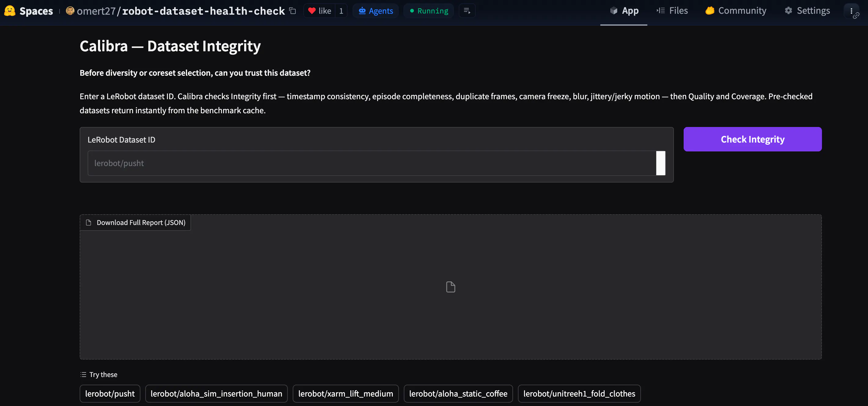Open the omert27 user profile link
The image size is (868, 406).
(x=96, y=11)
